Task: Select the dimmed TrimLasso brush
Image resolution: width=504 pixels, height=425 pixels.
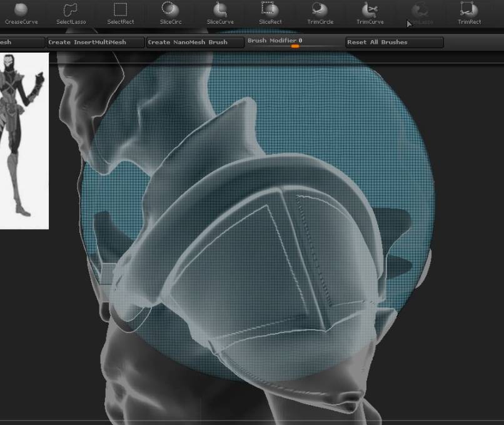Action: click(420, 14)
